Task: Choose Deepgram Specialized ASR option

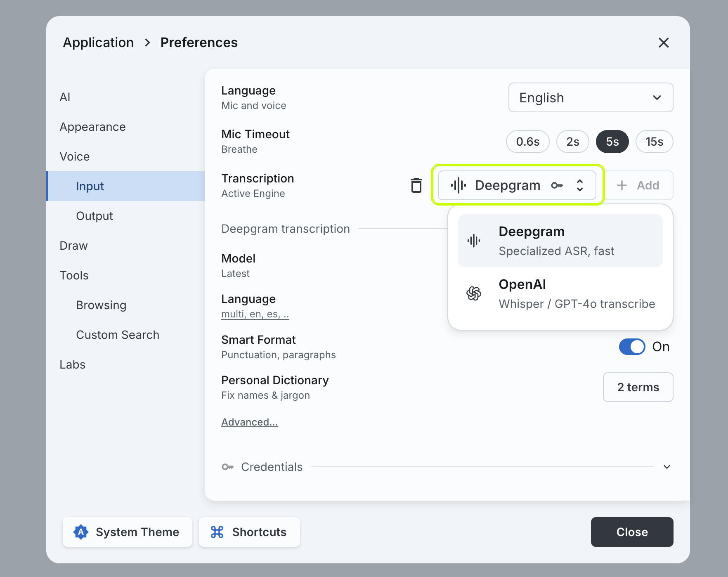Action: 560,241
